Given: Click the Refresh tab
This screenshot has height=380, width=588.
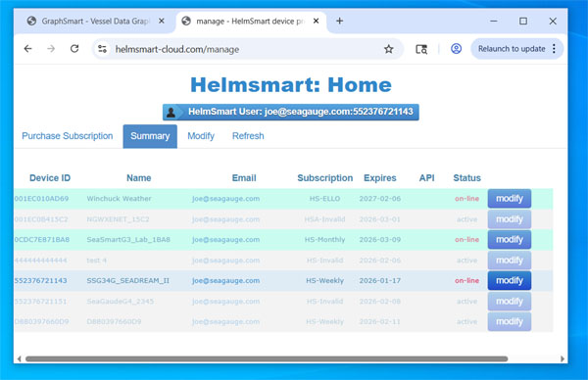Looking at the screenshot, I should [x=248, y=136].
